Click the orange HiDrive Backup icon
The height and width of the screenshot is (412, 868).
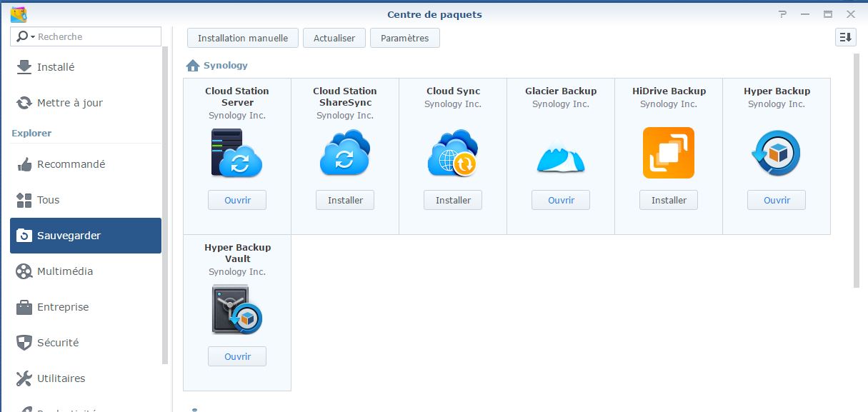pyautogui.click(x=669, y=153)
